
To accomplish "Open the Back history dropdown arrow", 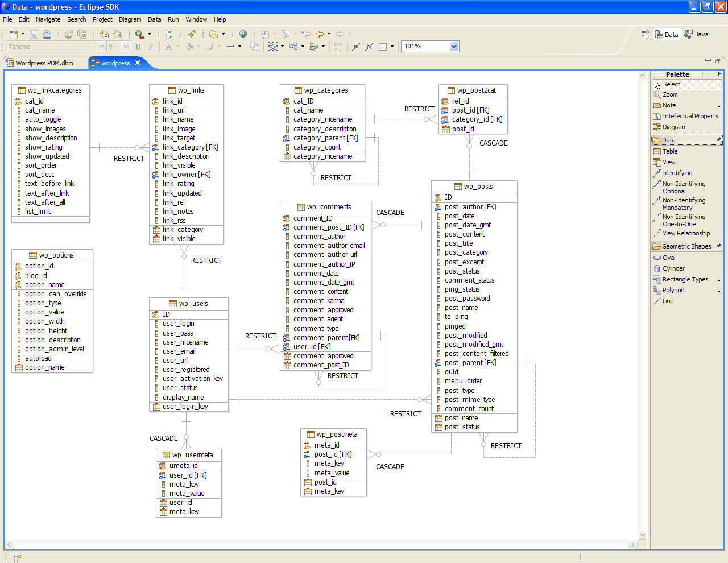I will (x=329, y=34).
